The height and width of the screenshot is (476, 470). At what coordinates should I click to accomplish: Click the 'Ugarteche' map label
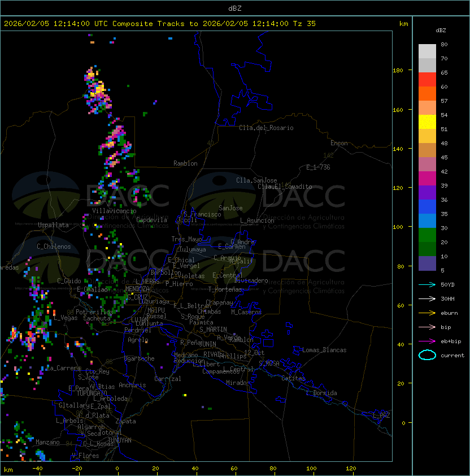(139, 358)
